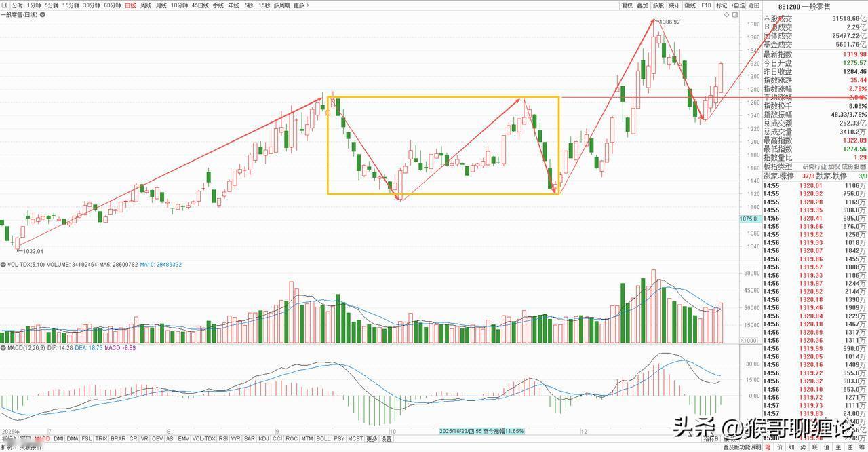Click 普及版功能说明 in status bar

tap(742, 448)
